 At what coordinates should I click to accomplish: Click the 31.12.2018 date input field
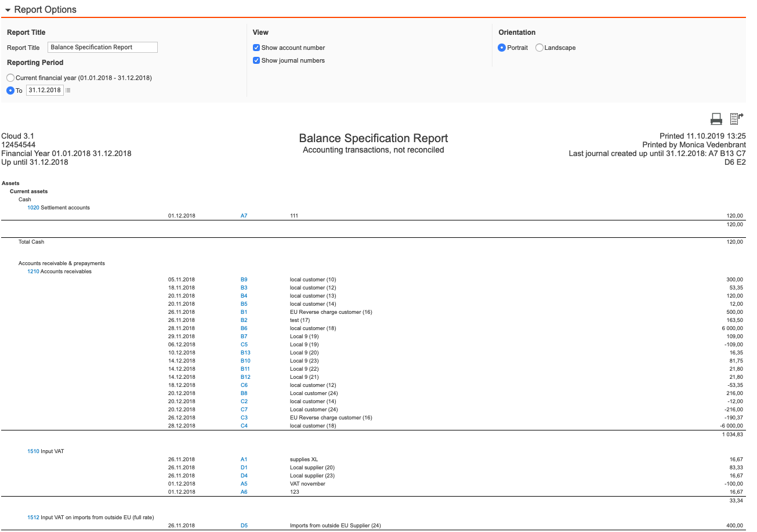click(x=45, y=90)
